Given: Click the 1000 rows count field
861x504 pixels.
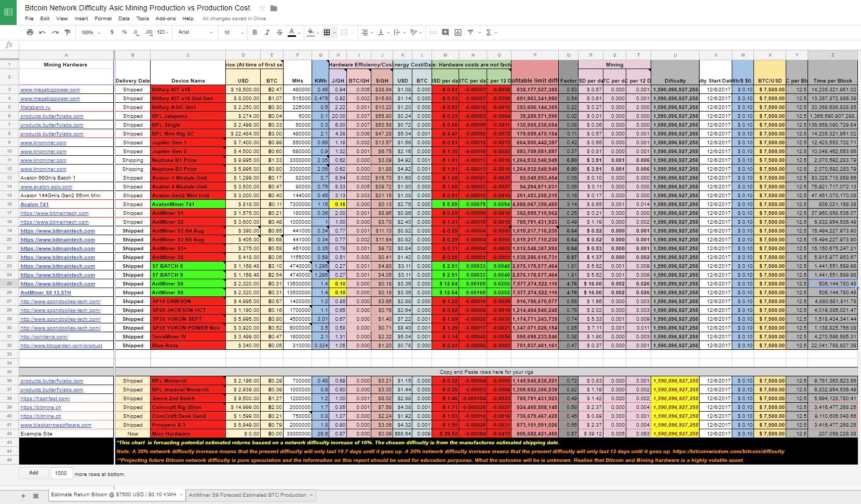Looking at the screenshot, I should 61,473.
